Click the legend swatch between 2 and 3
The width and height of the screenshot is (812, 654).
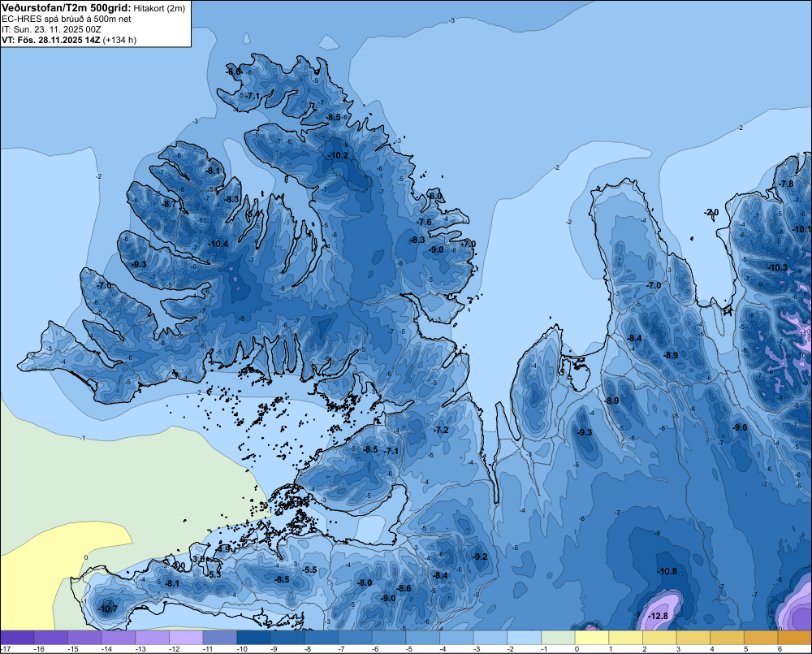click(x=659, y=638)
